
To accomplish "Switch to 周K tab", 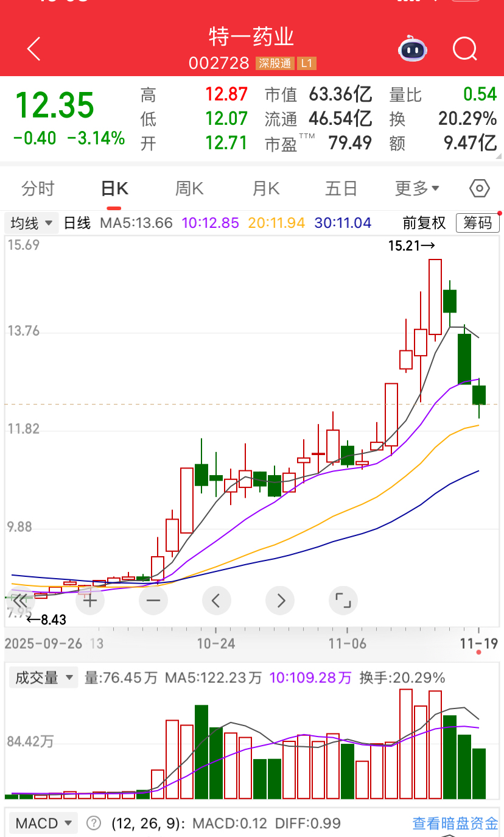I will tap(189, 189).
